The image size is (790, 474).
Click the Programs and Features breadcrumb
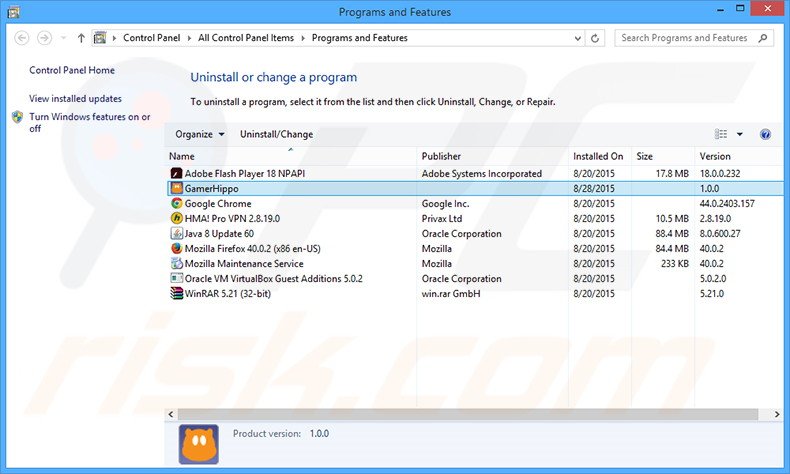pos(360,38)
